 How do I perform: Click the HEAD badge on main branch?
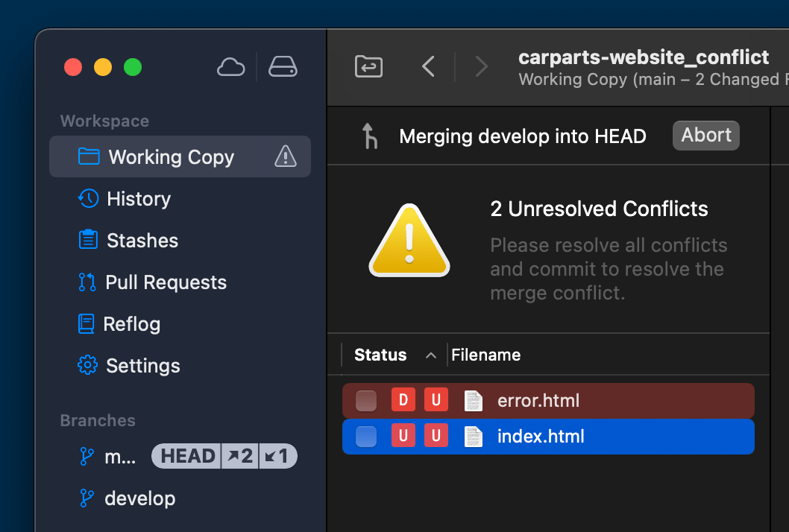point(186,456)
